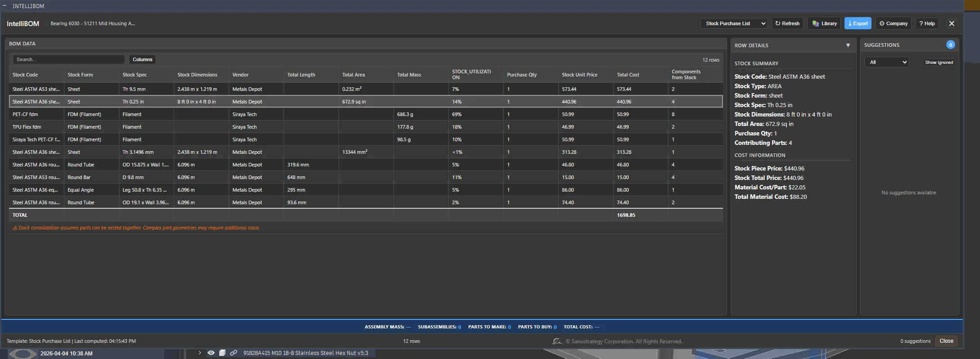Viewport: 980px width, 359px height.
Task: Click the 1698.85 total cost value
Action: (x=626, y=215)
